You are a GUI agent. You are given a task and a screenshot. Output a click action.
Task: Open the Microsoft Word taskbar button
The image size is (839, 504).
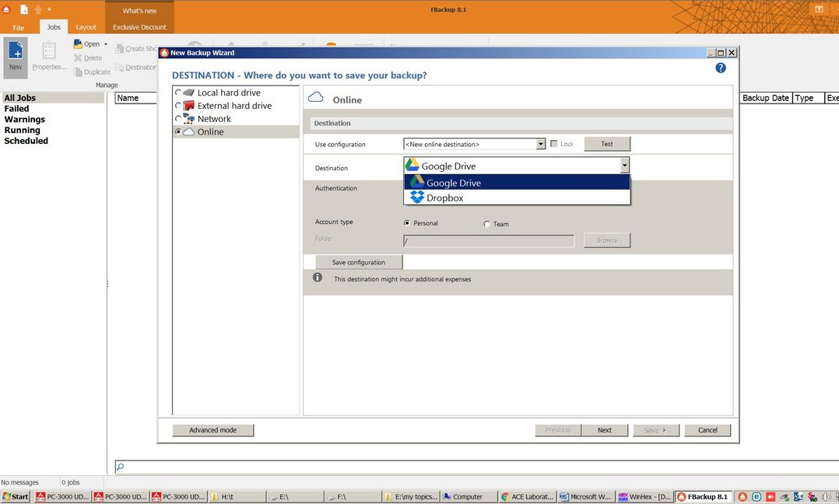pos(586,496)
